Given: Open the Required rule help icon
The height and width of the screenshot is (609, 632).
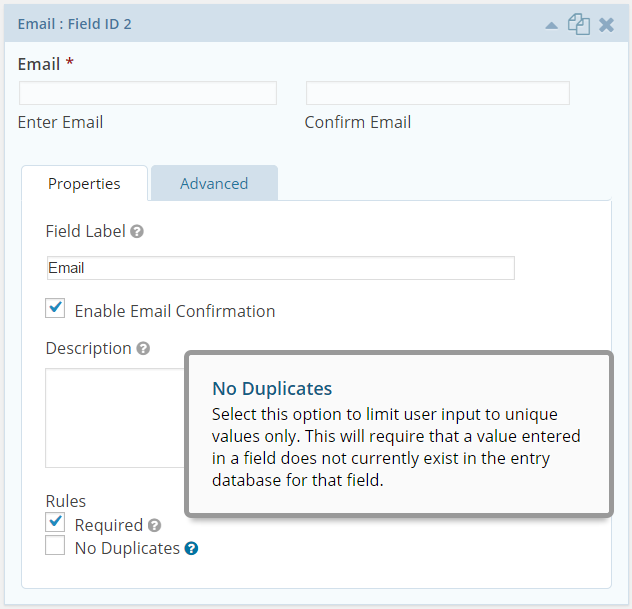Looking at the screenshot, I should [154, 526].
